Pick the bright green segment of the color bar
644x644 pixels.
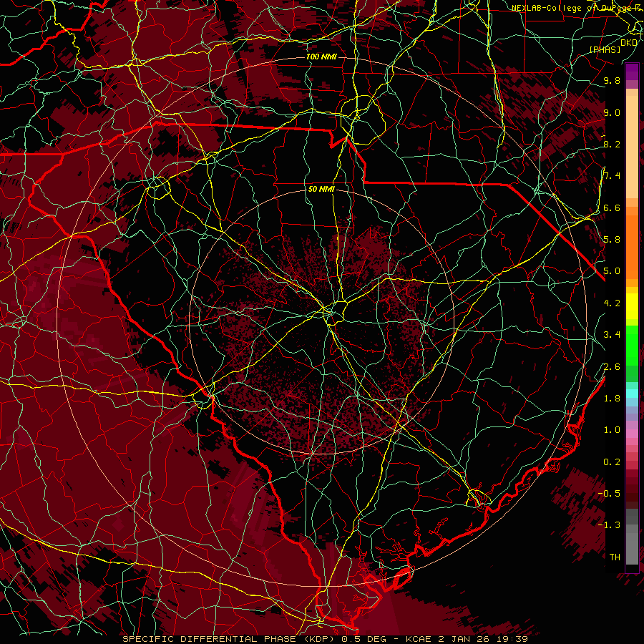point(632,345)
